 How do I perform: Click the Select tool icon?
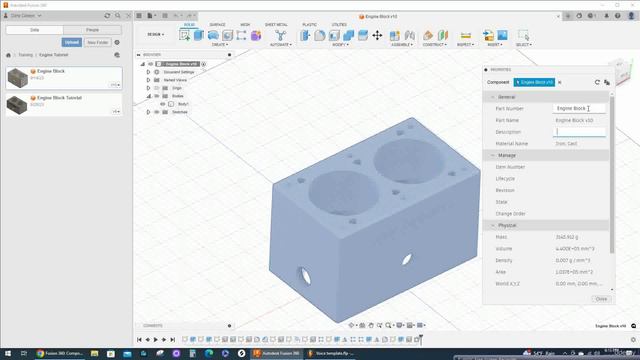(523, 35)
